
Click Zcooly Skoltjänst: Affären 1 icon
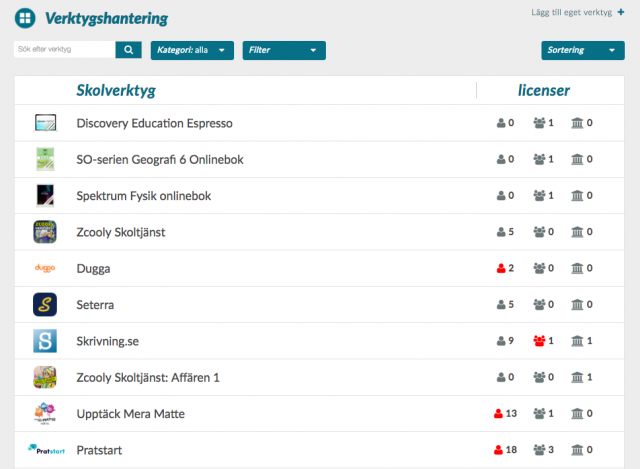45,377
